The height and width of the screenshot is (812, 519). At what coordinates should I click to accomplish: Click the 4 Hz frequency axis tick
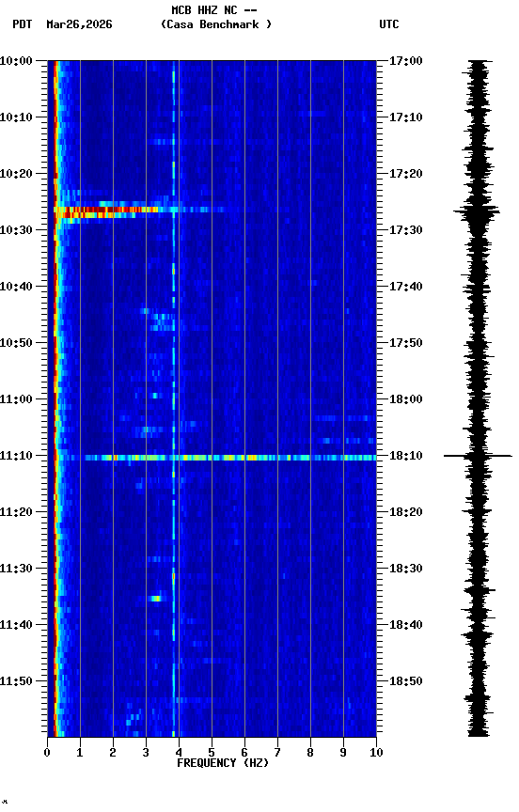click(179, 753)
